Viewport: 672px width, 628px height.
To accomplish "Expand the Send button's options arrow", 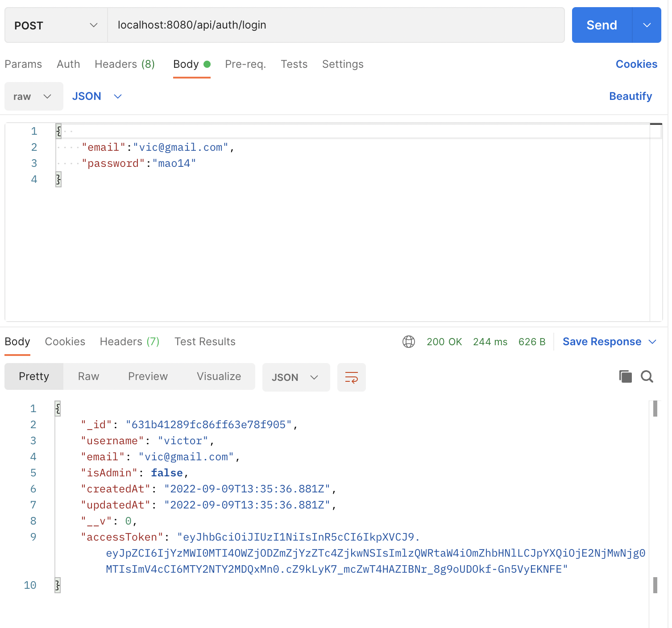I will click(647, 25).
